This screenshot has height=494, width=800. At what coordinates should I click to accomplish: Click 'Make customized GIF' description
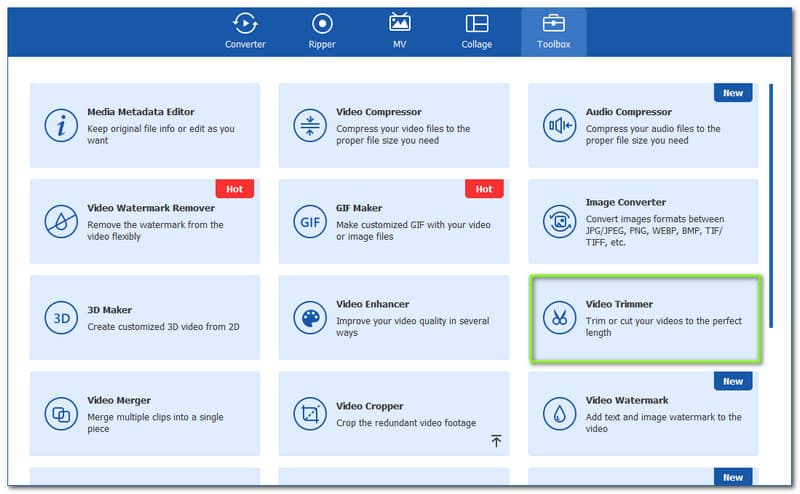point(413,230)
